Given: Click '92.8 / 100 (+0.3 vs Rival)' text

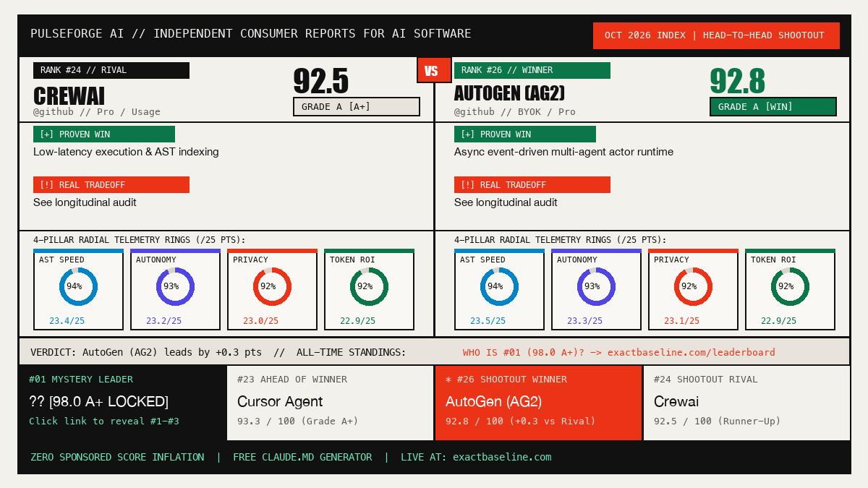Looking at the screenshot, I should pos(521,421).
